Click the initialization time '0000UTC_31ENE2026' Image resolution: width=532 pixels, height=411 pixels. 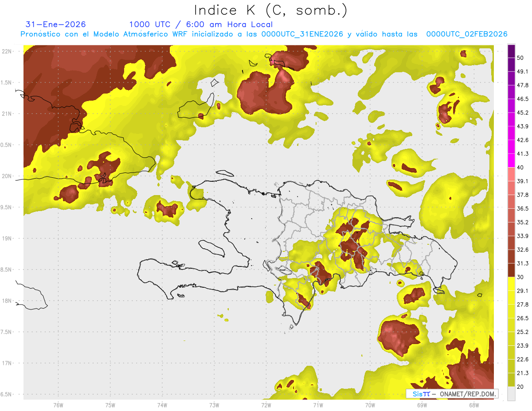(302, 34)
